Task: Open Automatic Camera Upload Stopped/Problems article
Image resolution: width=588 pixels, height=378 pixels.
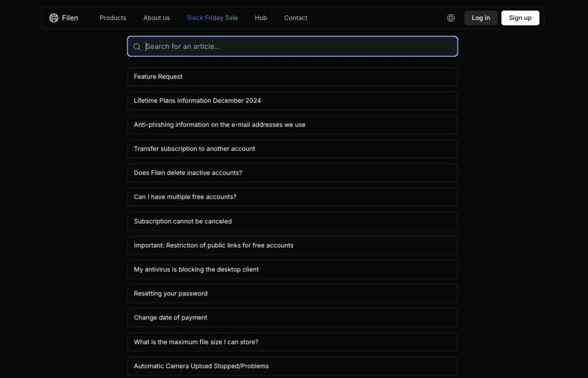Action: [292, 365]
